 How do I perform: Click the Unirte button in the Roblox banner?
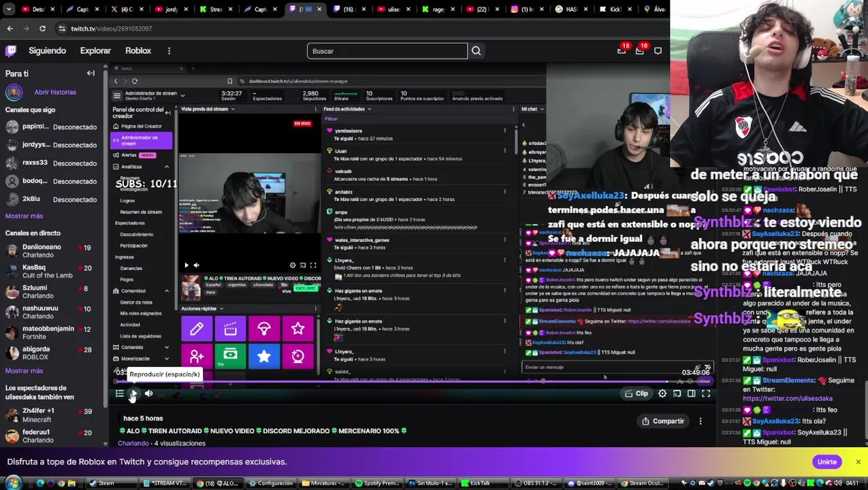(x=826, y=462)
